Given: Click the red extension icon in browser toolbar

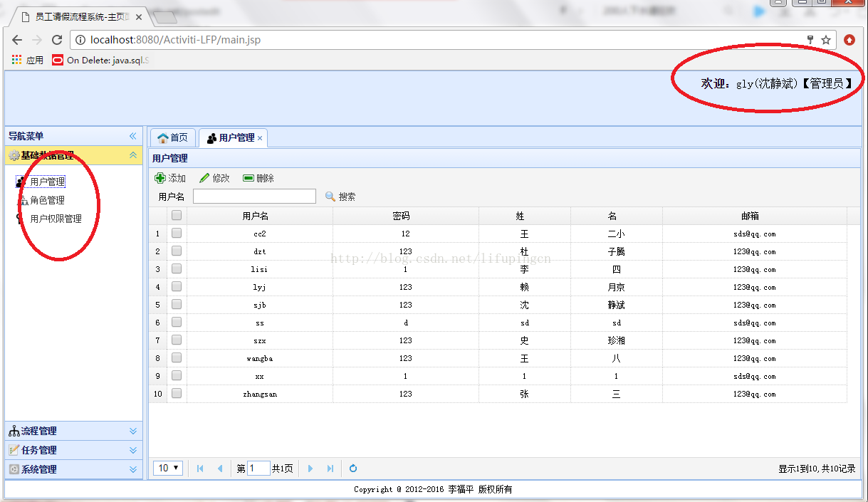Looking at the screenshot, I should pyautogui.click(x=849, y=40).
